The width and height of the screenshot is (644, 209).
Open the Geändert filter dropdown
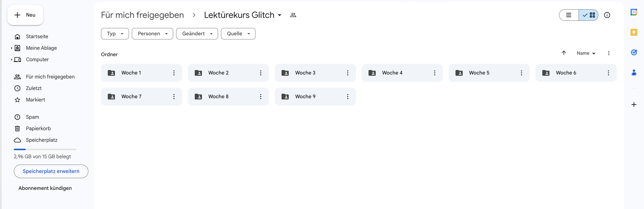pos(197,33)
